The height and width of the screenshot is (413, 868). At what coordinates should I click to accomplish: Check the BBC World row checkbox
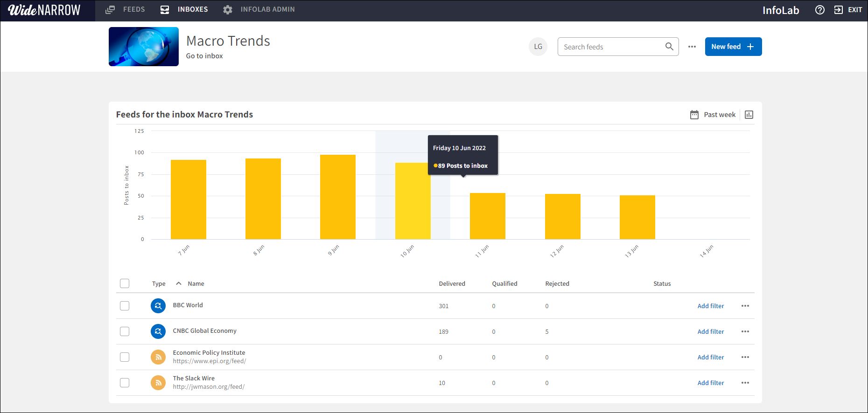[x=125, y=306]
